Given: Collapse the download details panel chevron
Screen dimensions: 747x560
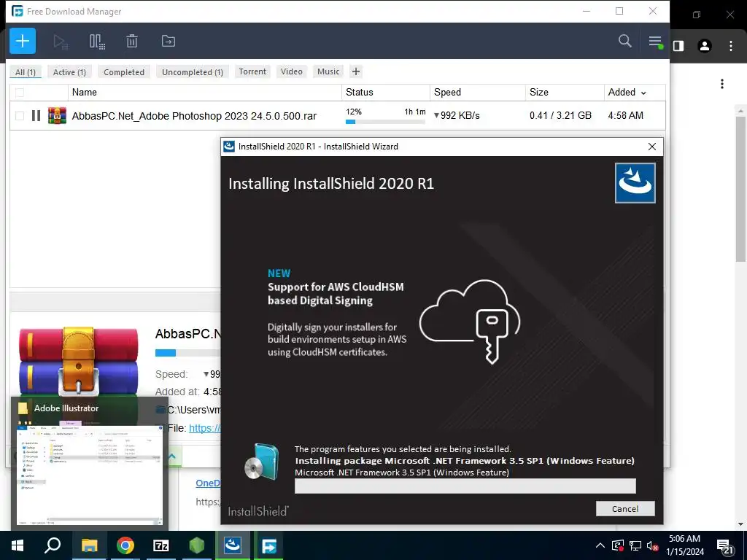Looking at the screenshot, I should [x=172, y=456].
